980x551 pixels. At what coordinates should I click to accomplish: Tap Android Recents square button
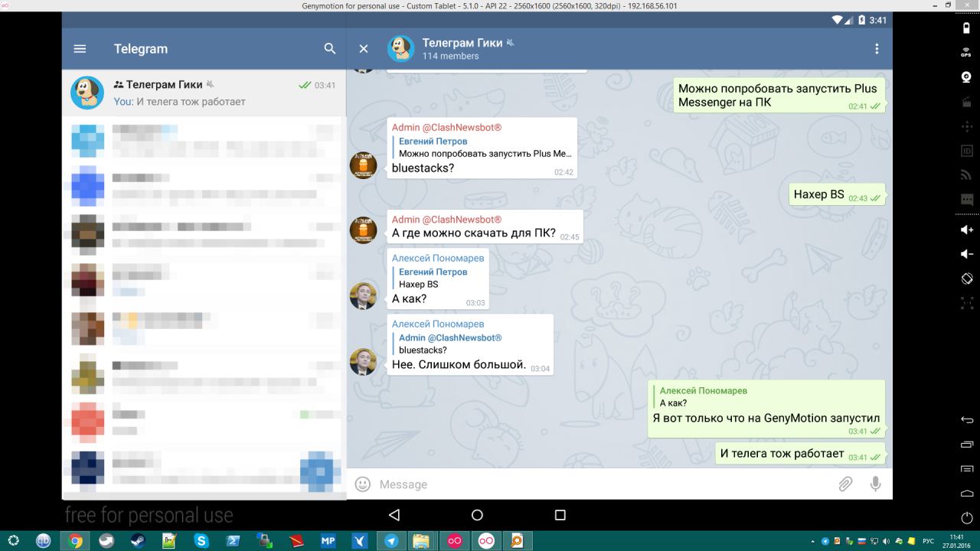click(560, 515)
